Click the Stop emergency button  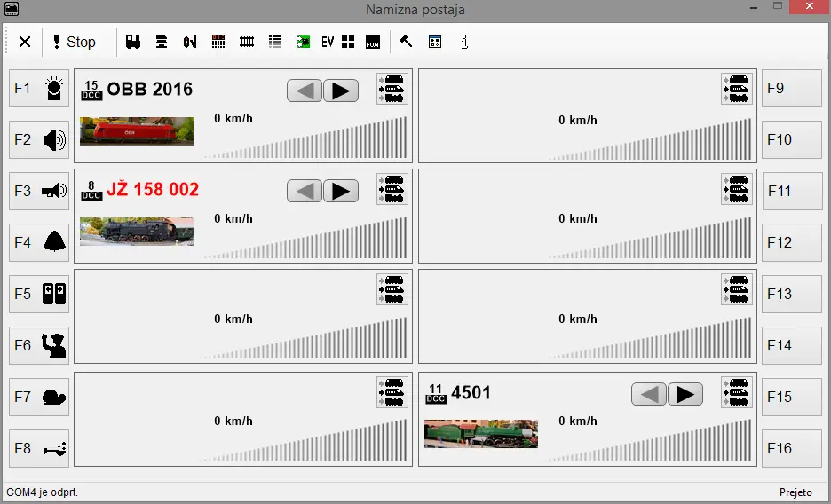(x=74, y=42)
